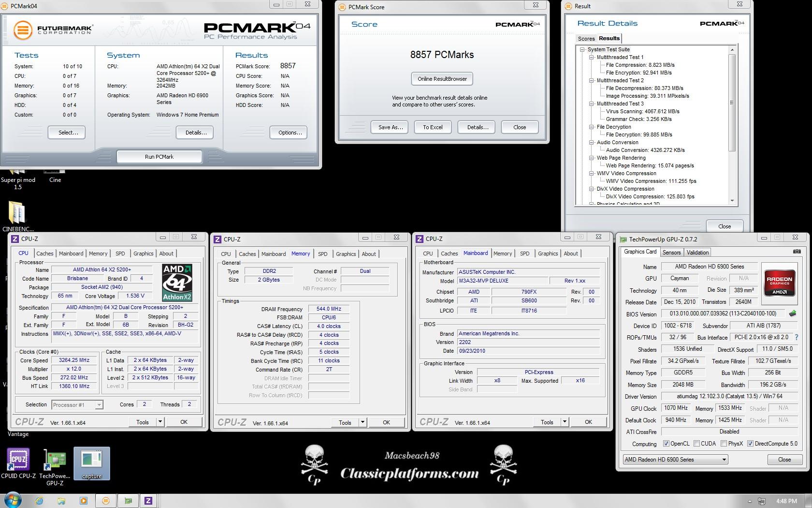Click Details... button in PCMark Score window
Screen dimensions: 812x508
(477, 127)
